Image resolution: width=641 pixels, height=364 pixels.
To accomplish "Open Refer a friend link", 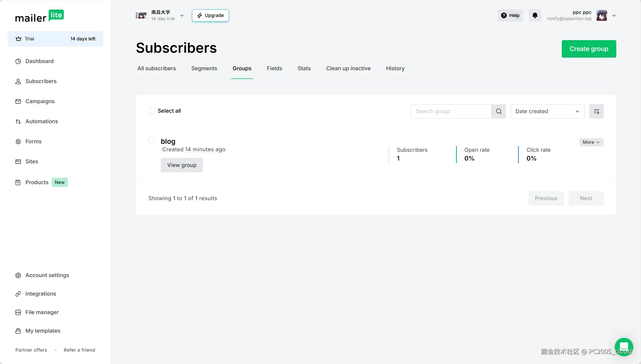I will click(79, 350).
